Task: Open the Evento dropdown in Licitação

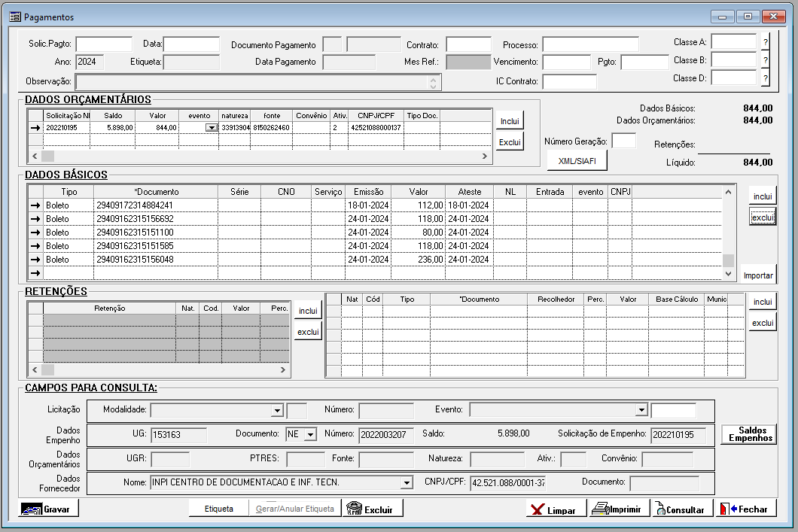Action: tap(641, 410)
